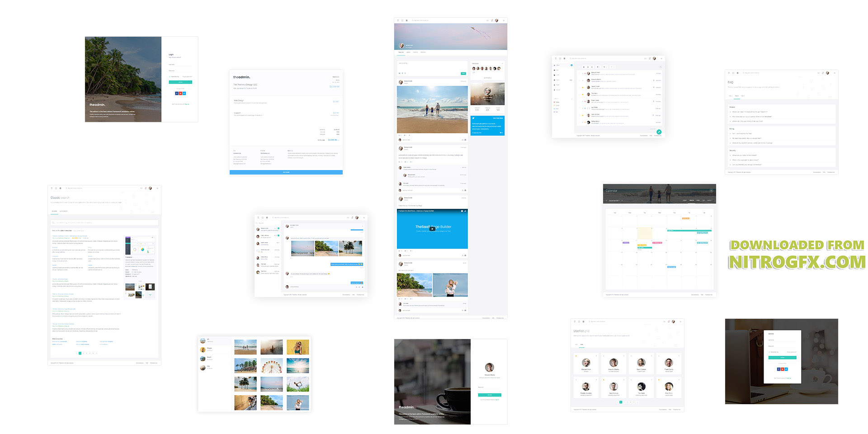Play the TheSaaS Page Builder video
This screenshot has width=868, height=434.
click(432, 229)
